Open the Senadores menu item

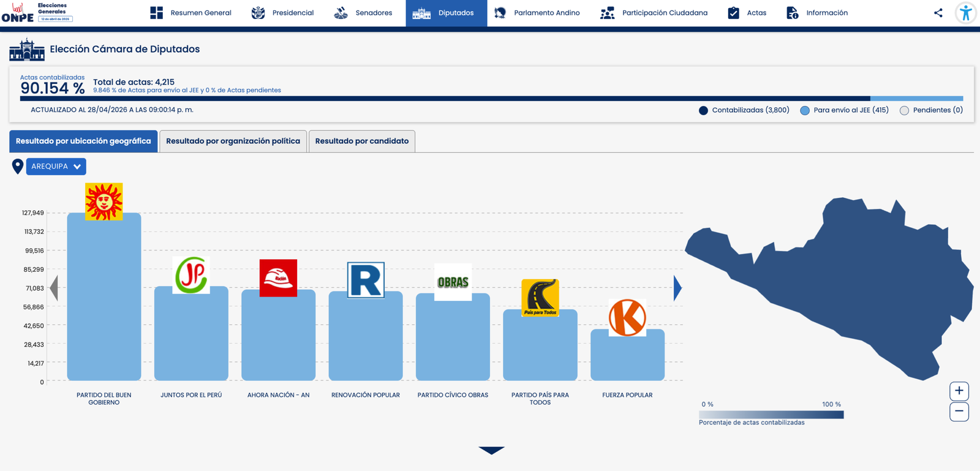[x=363, y=13]
